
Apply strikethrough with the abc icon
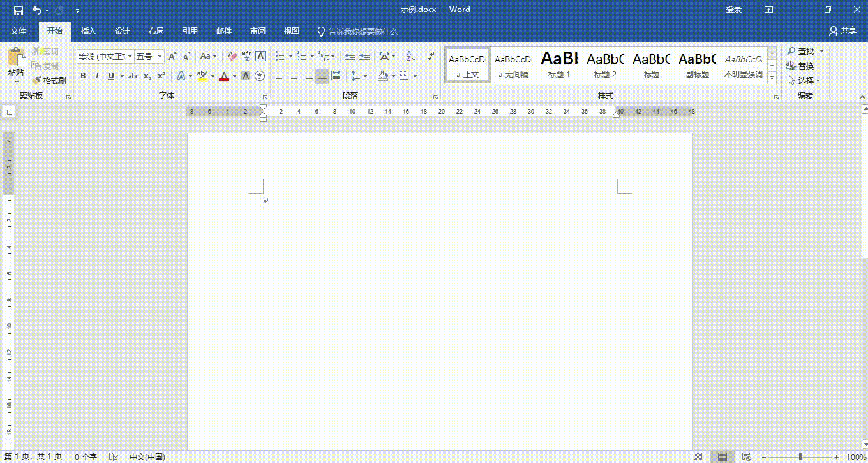pyautogui.click(x=133, y=76)
